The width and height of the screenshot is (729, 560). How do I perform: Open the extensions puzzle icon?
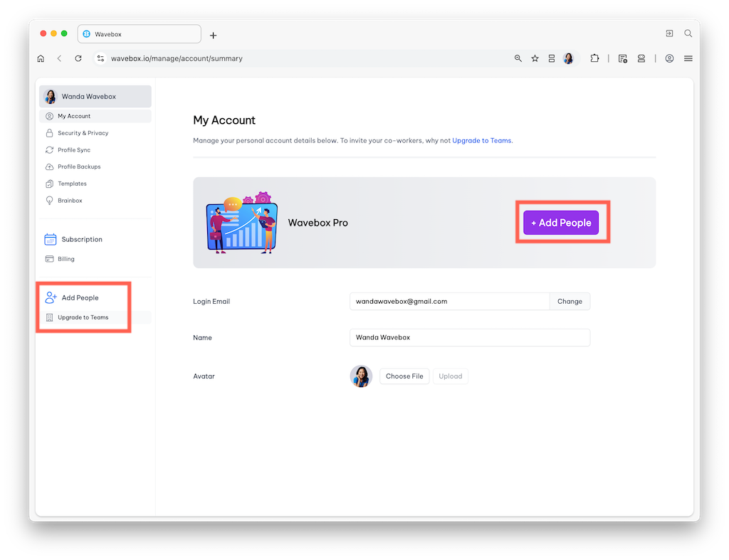pyautogui.click(x=594, y=58)
